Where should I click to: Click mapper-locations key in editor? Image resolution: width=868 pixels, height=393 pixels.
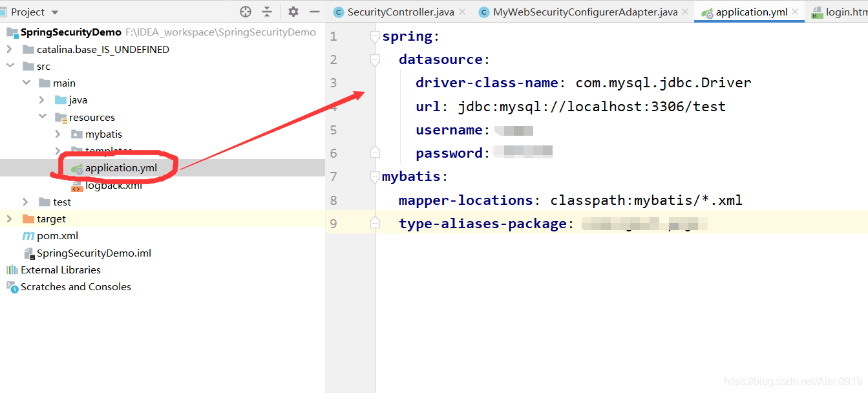click(466, 200)
